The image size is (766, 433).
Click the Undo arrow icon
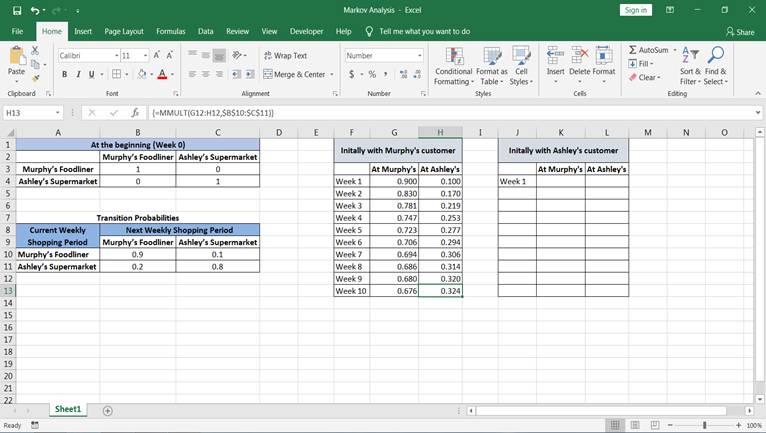coord(35,10)
